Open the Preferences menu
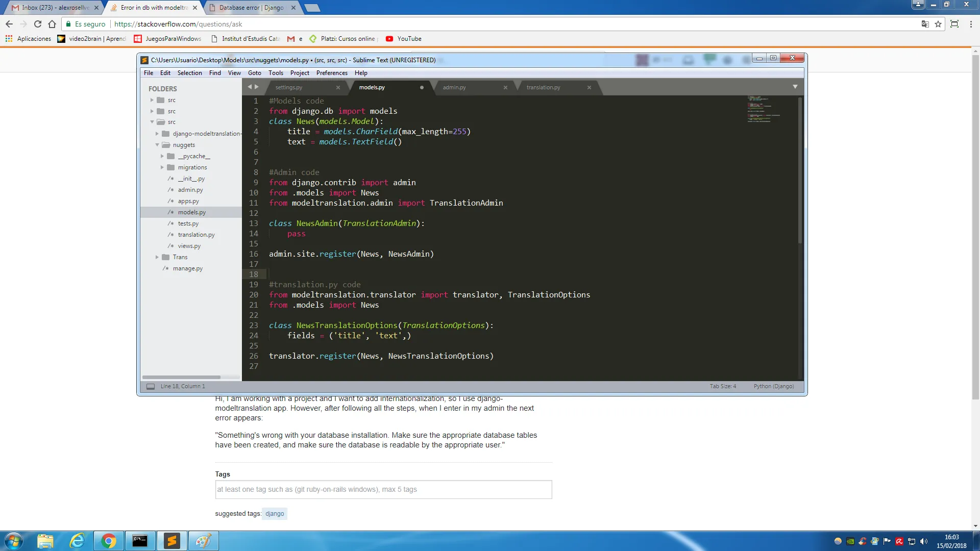The width and height of the screenshot is (980, 551). (x=332, y=73)
